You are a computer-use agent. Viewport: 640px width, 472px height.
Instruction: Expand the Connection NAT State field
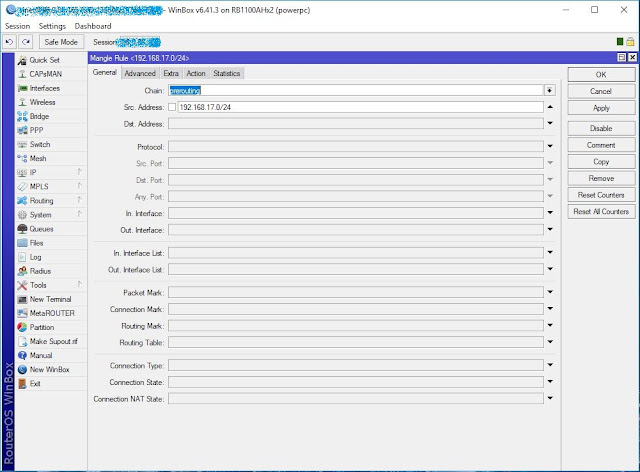(x=550, y=399)
